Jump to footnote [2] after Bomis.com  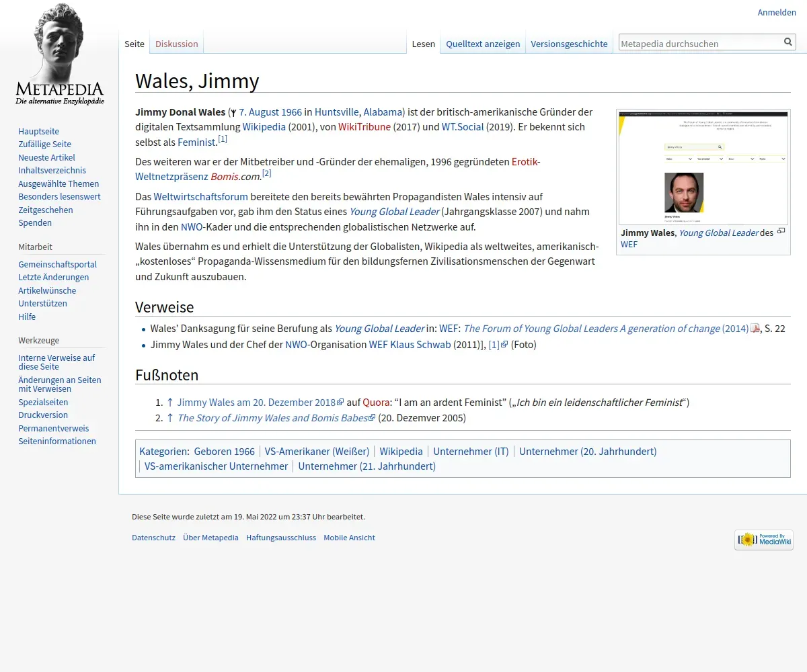(x=266, y=173)
